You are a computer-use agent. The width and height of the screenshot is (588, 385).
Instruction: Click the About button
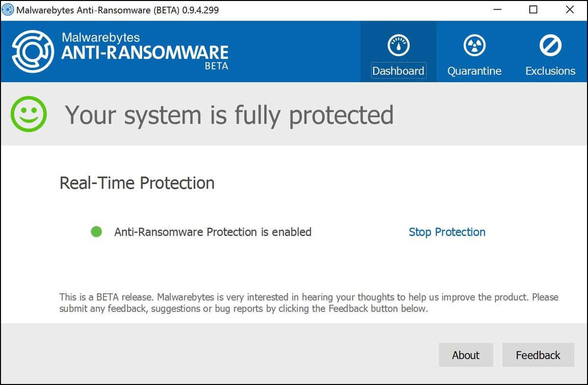click(465, 355)
